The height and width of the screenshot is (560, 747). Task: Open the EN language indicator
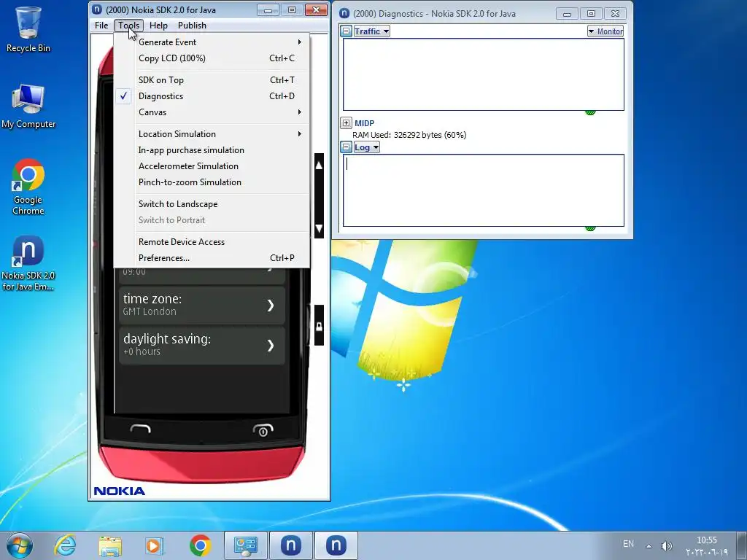point(628,544)
